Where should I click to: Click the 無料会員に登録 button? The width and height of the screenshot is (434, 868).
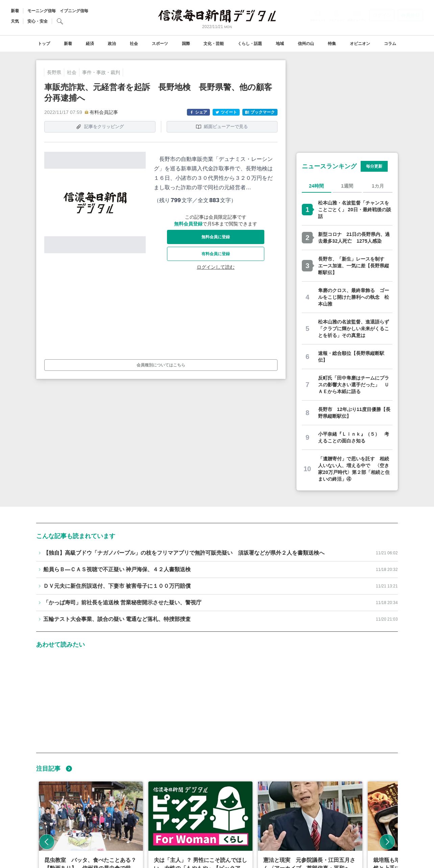pos(216,237)
